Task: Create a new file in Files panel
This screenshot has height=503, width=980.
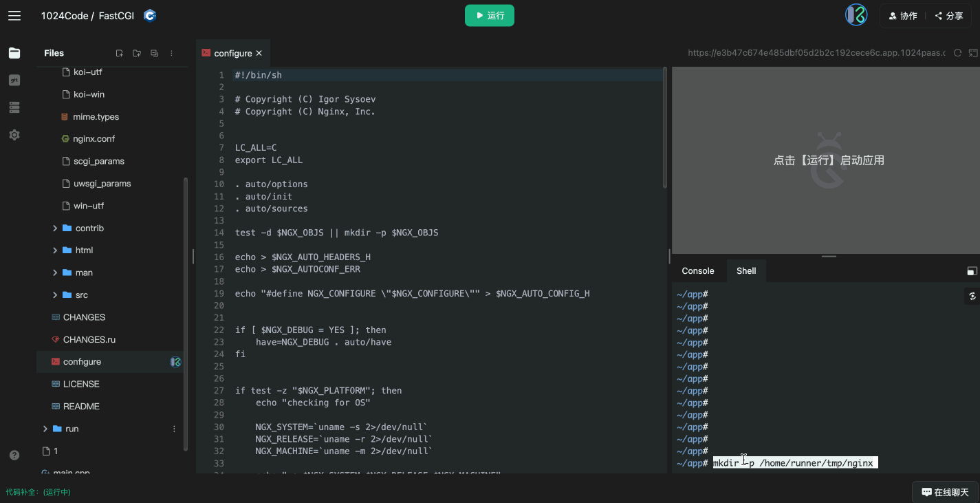Action: [119, 53]
